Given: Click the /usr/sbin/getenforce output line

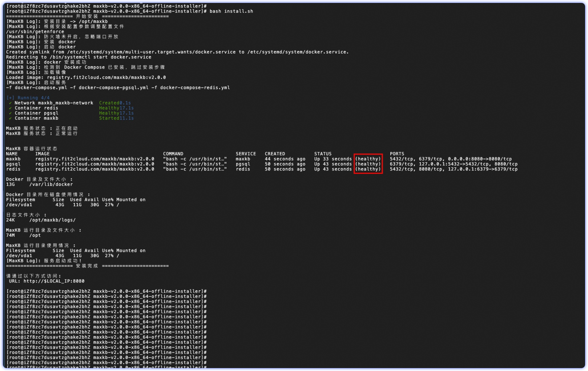Looking at the screenshot, I should [x=35, y=32].
